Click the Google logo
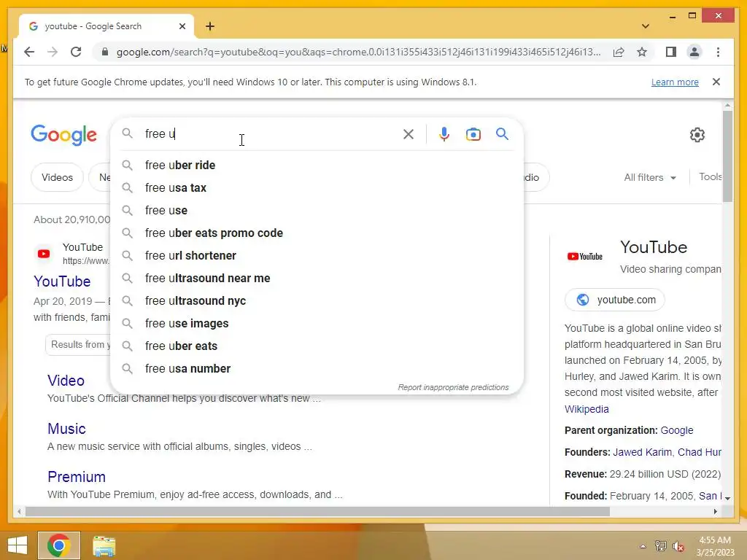747x560 pixels. coord(64,135)
